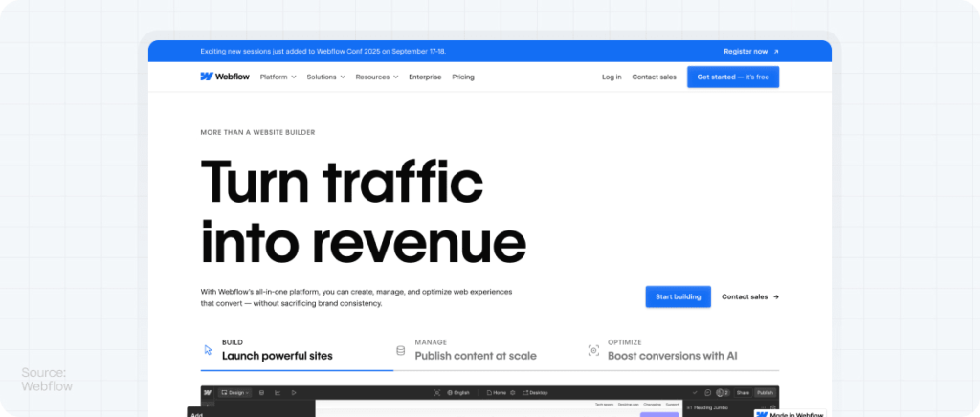This screenshot has width=980, height=417.
Task: Open the Resources dropdown menu
Action: 376,77
